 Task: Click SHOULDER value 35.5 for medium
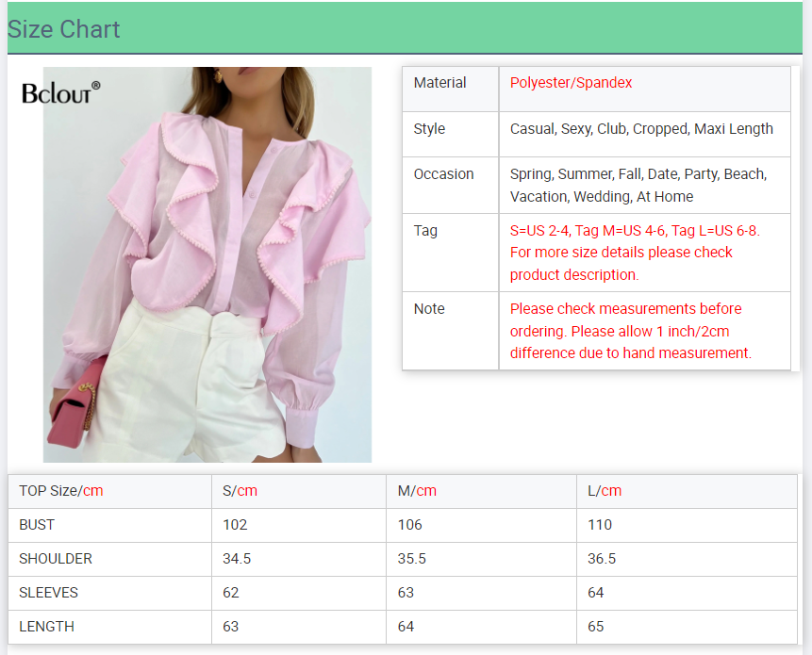[x=411, y=559]
